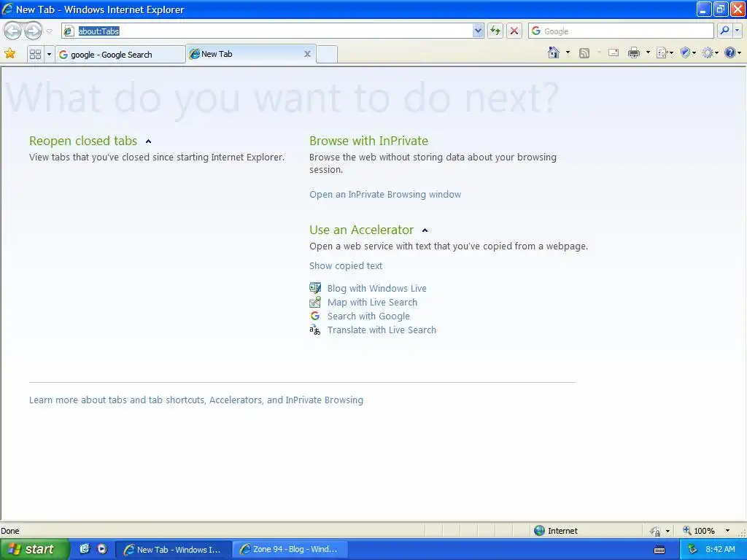Click the Use an Accelerator heading

pos(361,230)
